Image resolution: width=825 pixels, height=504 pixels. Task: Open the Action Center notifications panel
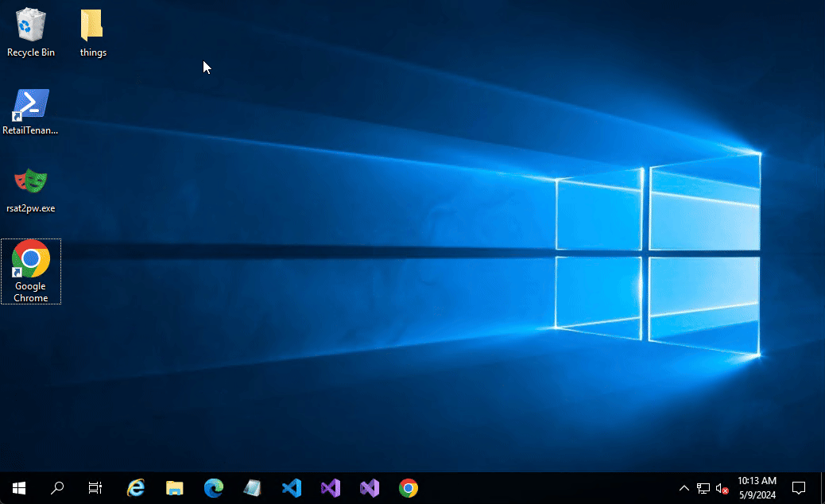click(800, 488)
